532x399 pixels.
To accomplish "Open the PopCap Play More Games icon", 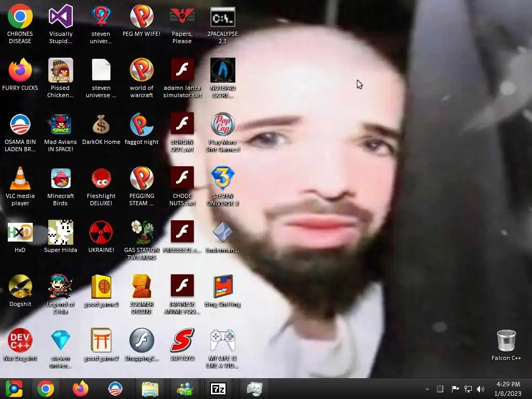I will click(x=222, y=124).
